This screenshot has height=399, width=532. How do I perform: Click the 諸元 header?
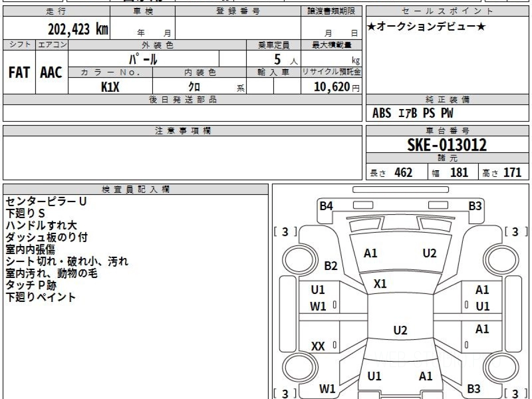pos(447,158)
